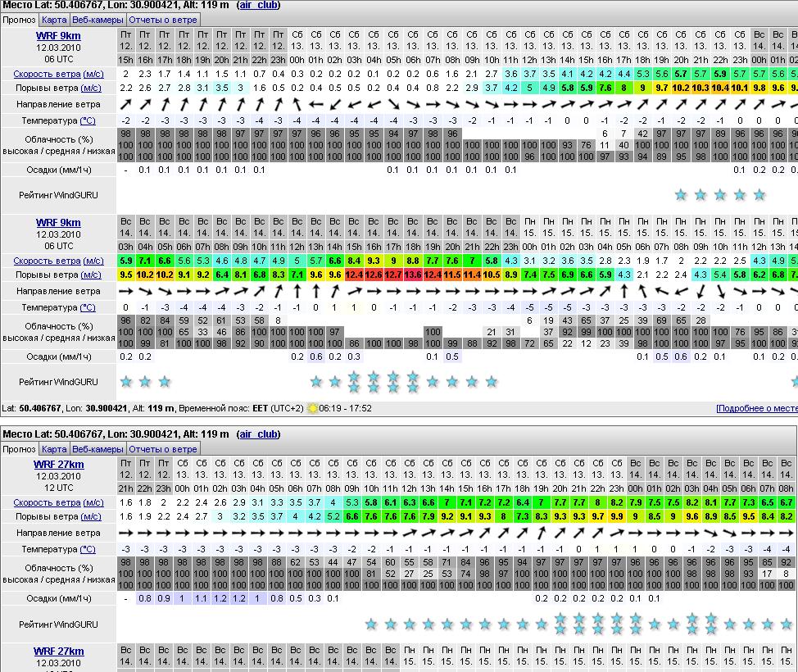Click the orange 10.4 wind gust cell

[x=719, y=89]
